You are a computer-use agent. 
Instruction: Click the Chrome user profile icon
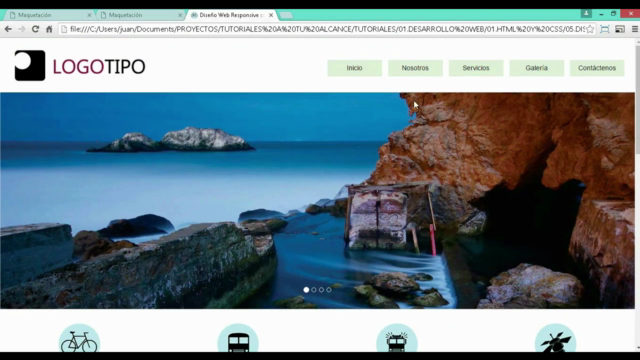(x=586, y=13)
